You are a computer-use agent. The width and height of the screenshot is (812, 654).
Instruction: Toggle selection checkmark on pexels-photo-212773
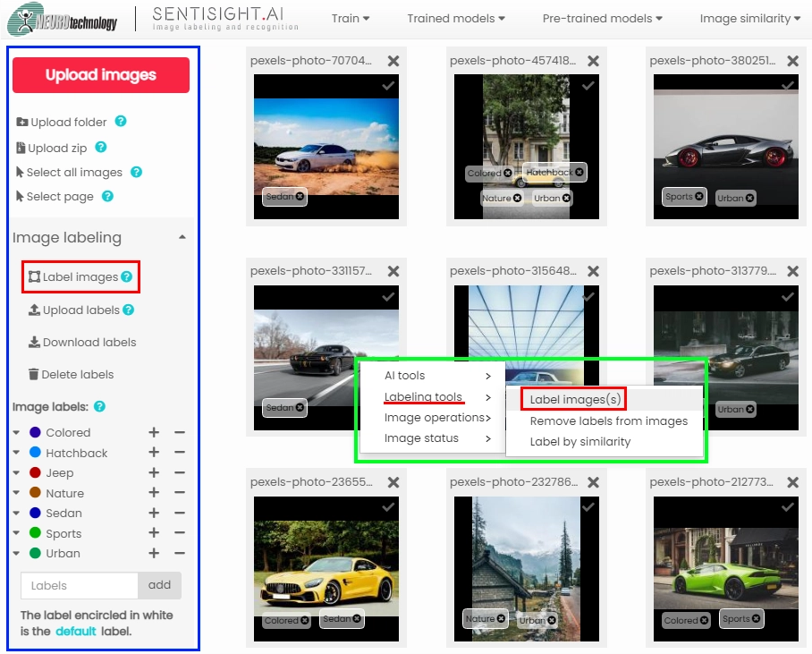(x=786, y=507)
